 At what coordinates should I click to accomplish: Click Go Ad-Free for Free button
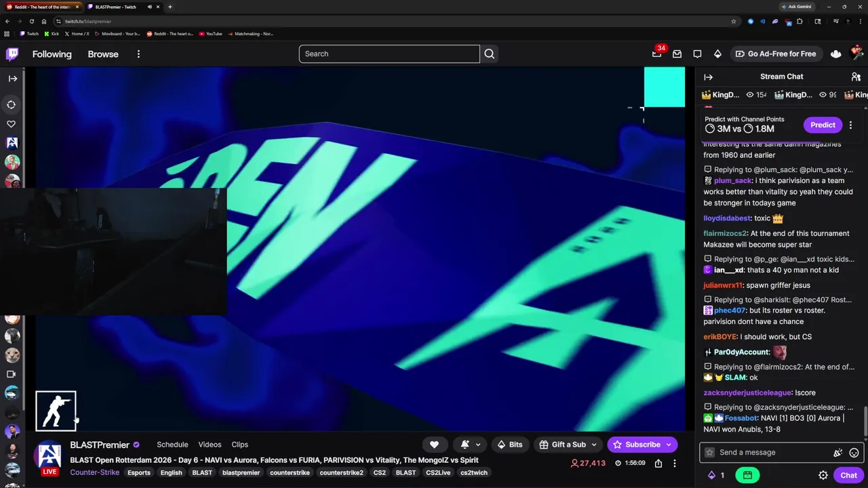click(775, 54)
